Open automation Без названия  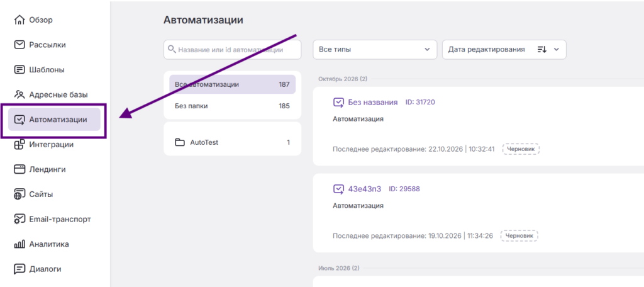373,103
